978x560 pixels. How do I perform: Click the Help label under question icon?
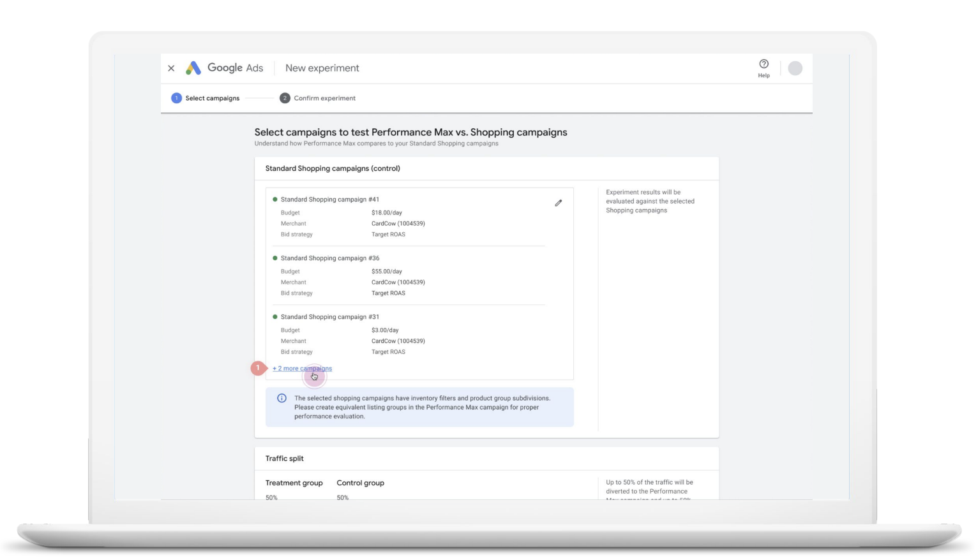click(764, 75)
